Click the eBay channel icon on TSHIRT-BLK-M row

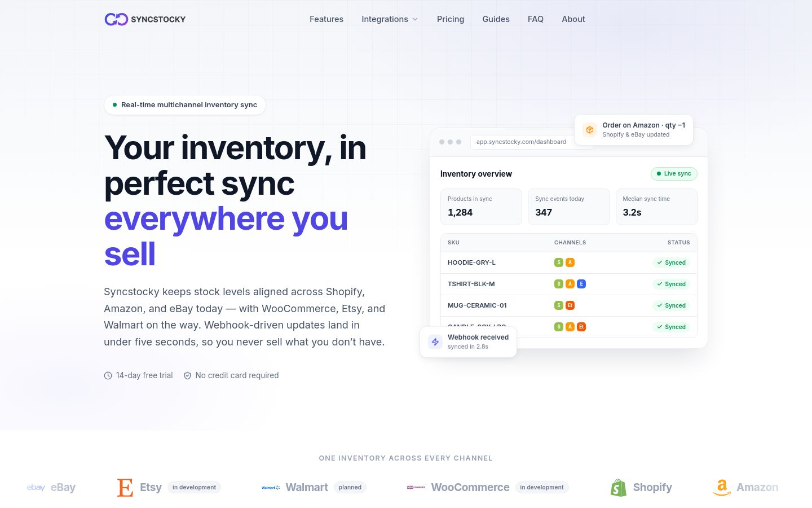tap(581, 284)
